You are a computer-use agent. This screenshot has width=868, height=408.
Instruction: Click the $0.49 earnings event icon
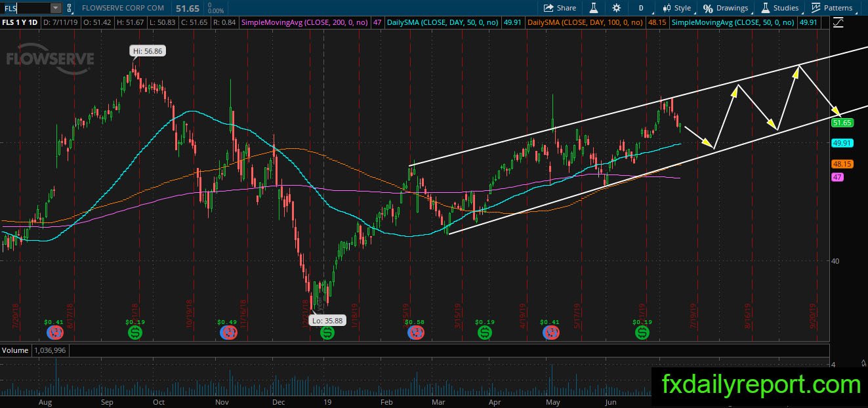coord(228,333)
